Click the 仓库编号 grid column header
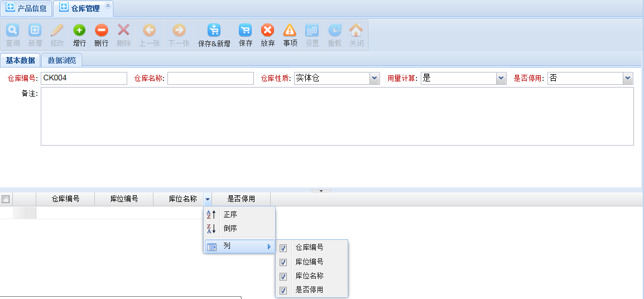 65,199
